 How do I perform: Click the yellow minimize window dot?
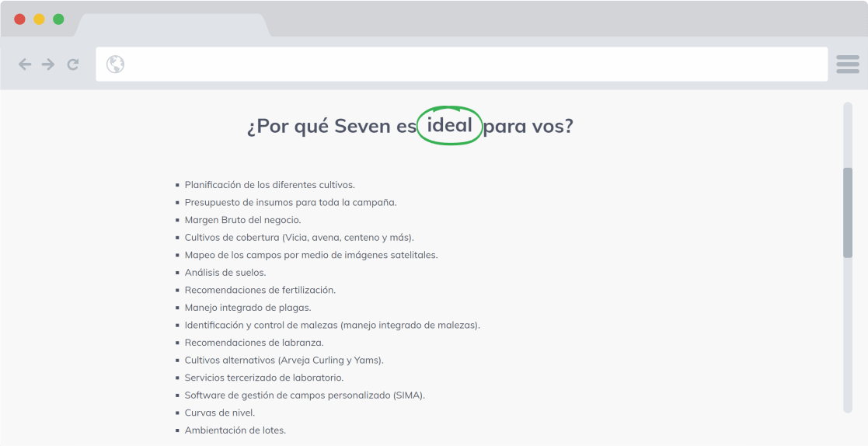40,19
